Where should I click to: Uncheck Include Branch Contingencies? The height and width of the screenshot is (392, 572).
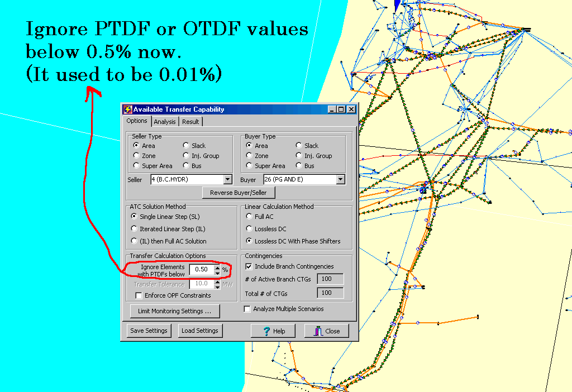(x=249, y=266)
